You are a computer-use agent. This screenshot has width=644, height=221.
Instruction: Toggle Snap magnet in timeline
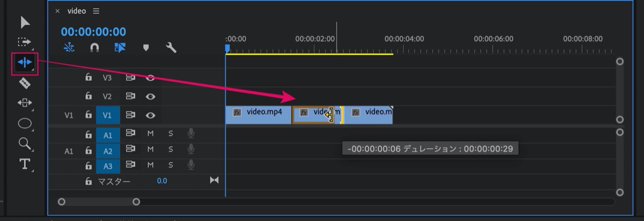coord(94,47)
